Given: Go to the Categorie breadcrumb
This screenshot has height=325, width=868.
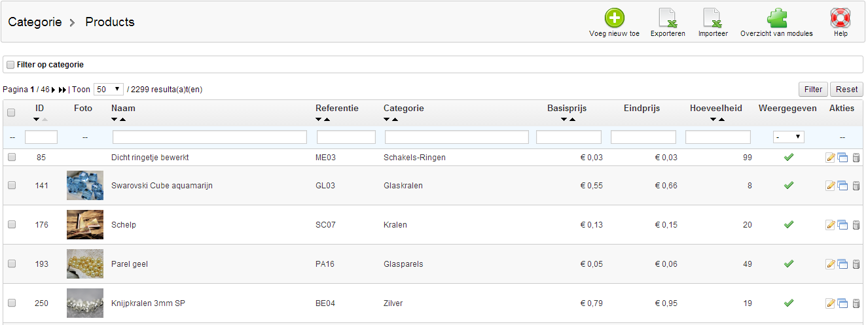Looking at the screenshot, I should click(x=35, y=22).
